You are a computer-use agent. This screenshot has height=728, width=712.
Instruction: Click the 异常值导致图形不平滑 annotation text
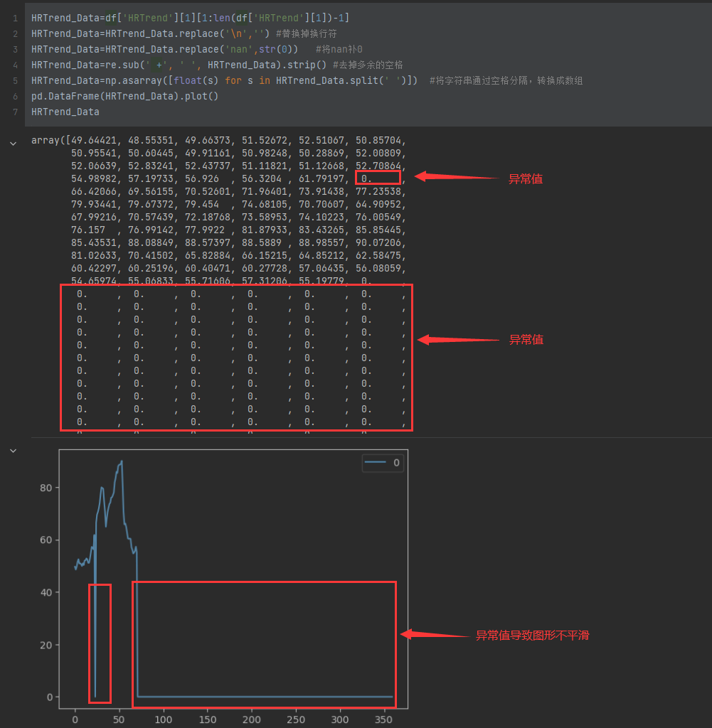click(532, 636)
